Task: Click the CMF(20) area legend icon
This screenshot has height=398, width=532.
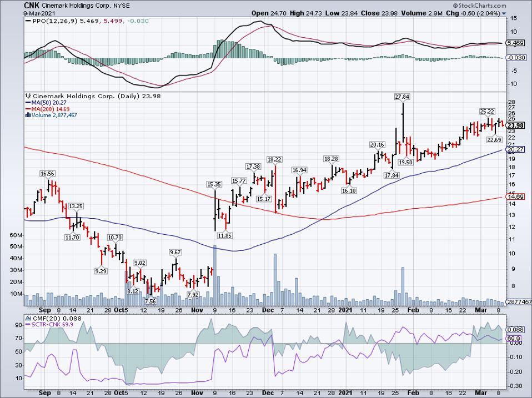Action: [x=28, y=318]
